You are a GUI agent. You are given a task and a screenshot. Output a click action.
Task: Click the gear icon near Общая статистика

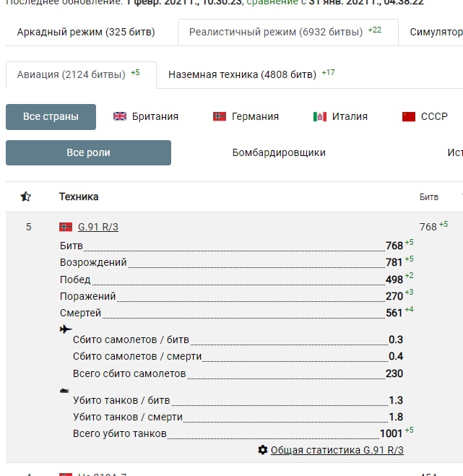pos(263,450)
